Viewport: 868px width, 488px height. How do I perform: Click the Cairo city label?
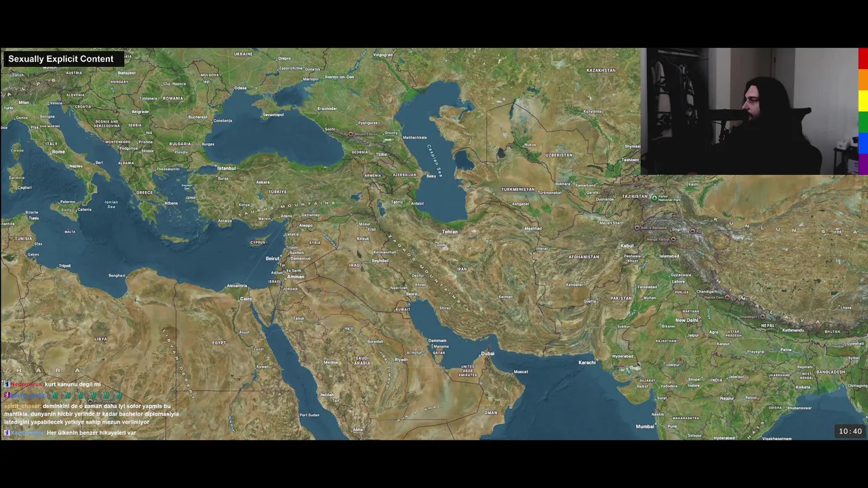(245, 298)
